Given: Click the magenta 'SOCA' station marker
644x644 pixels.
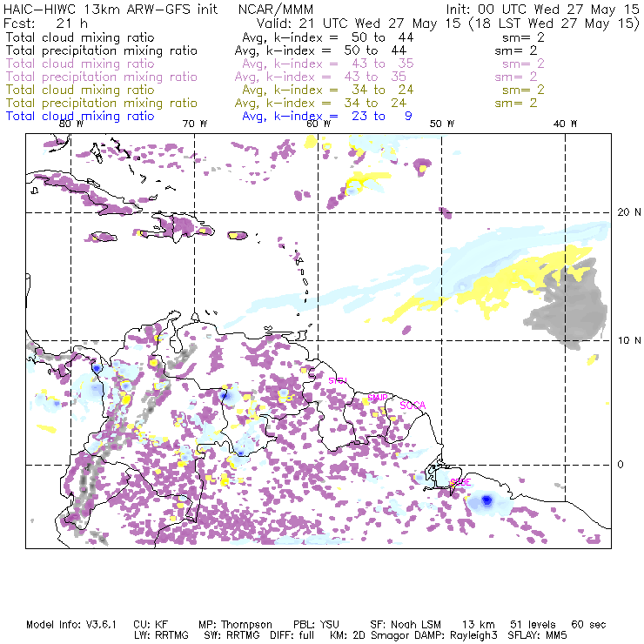Looking at the screenshot, I should [413, 406].
